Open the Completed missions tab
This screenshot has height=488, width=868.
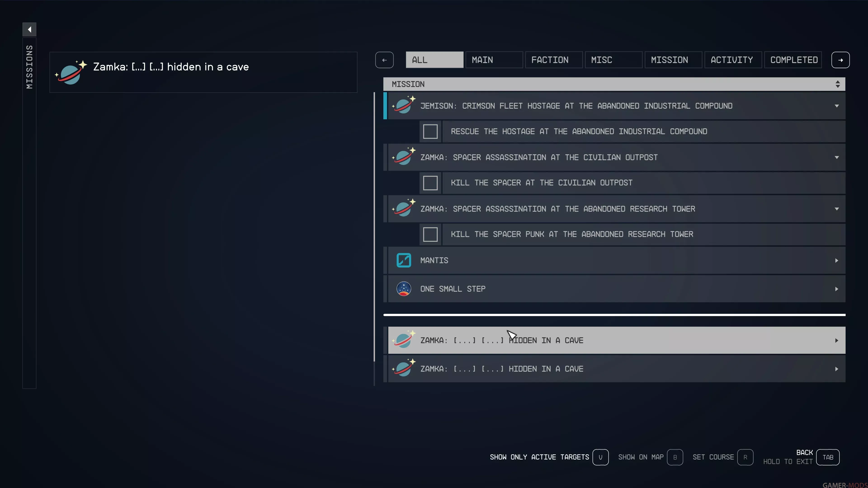[x=793, y=60]
